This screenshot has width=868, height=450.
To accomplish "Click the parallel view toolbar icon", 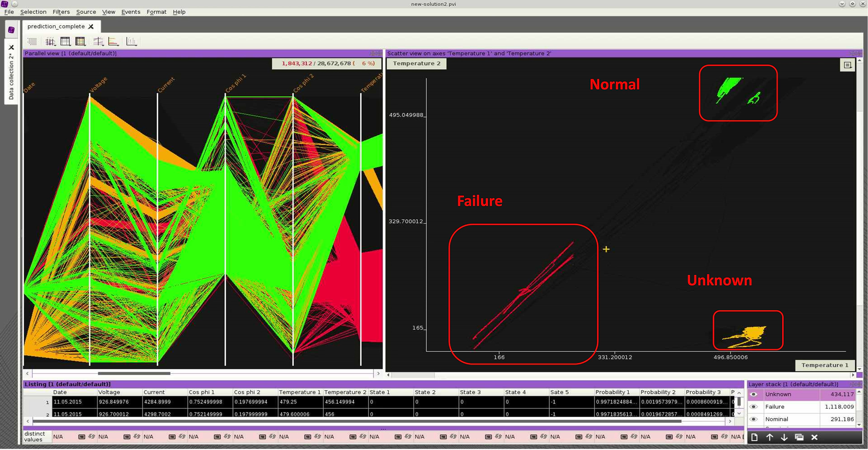I will (x=50, y=42).
